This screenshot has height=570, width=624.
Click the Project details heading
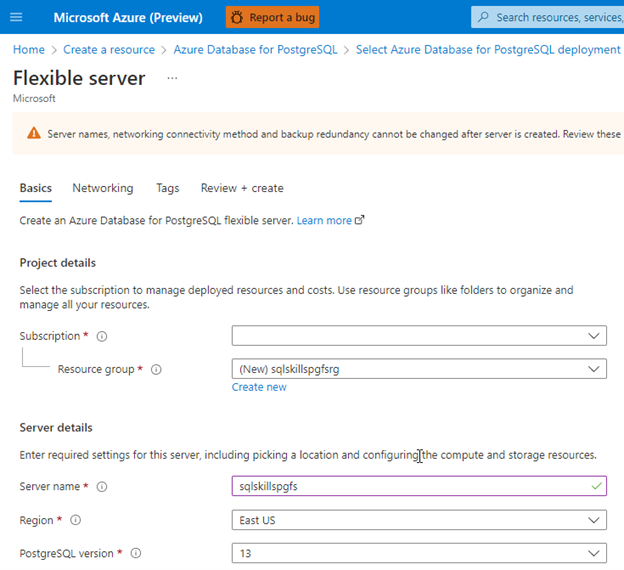click(58, 263)
